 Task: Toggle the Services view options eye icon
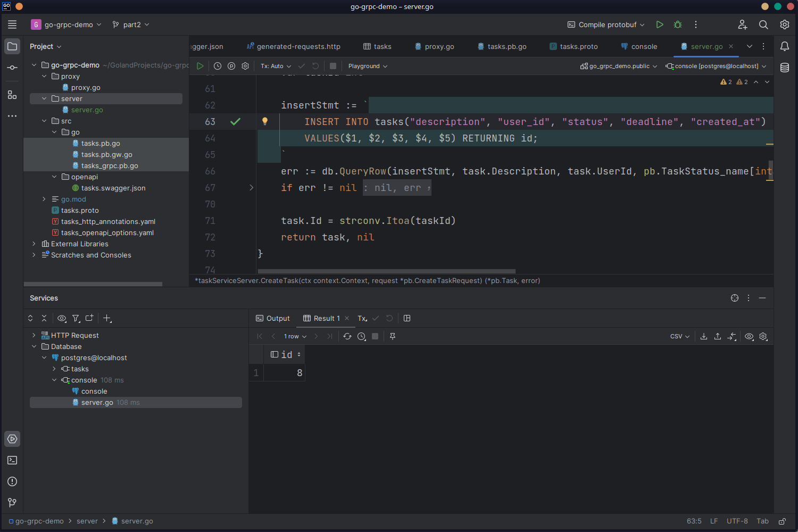[62, 318]
